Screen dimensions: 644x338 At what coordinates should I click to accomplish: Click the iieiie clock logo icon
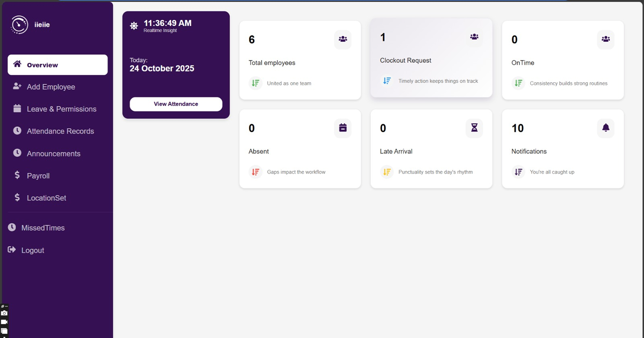tap(19, 25)
